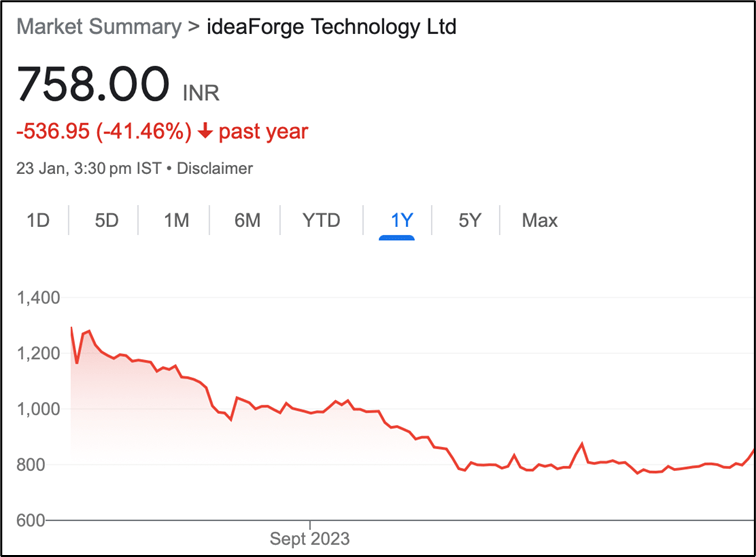Open the Disclaimer link

[x=215, y=169]
